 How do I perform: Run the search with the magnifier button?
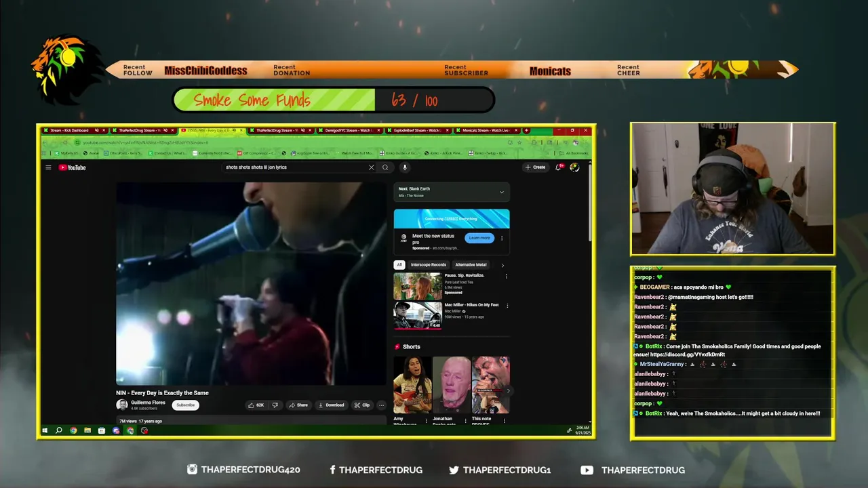point(385,167)
